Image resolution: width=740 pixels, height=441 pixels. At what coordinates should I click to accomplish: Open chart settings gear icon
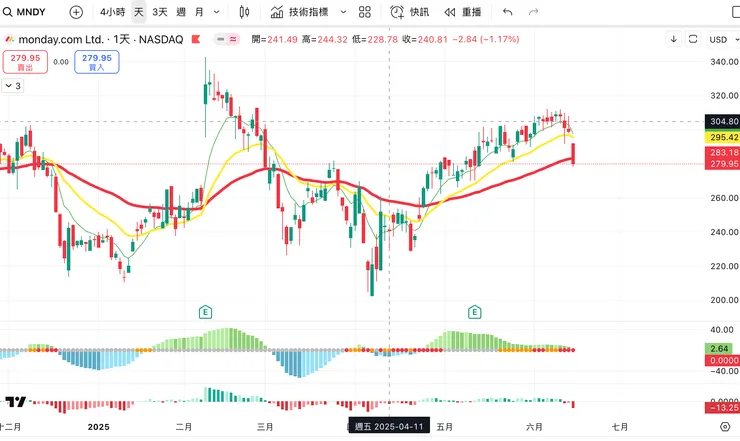click(725, 427)
